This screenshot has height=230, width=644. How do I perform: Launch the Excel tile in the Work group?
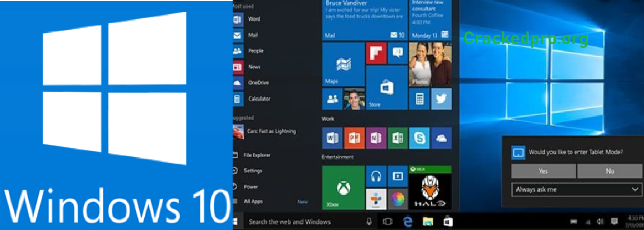(398, 138)
